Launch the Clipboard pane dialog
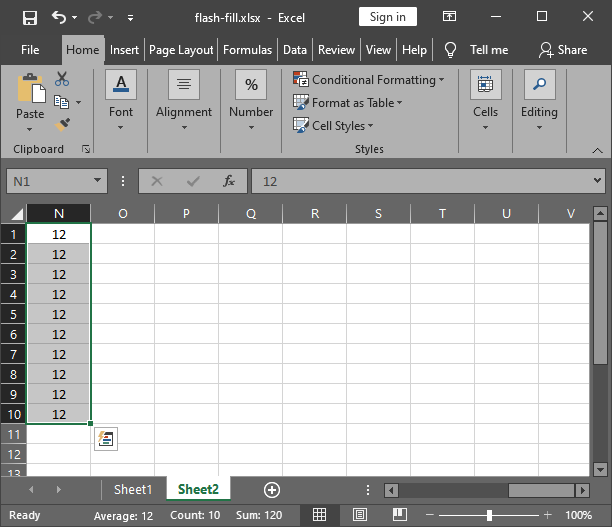 tap(86, 149)
